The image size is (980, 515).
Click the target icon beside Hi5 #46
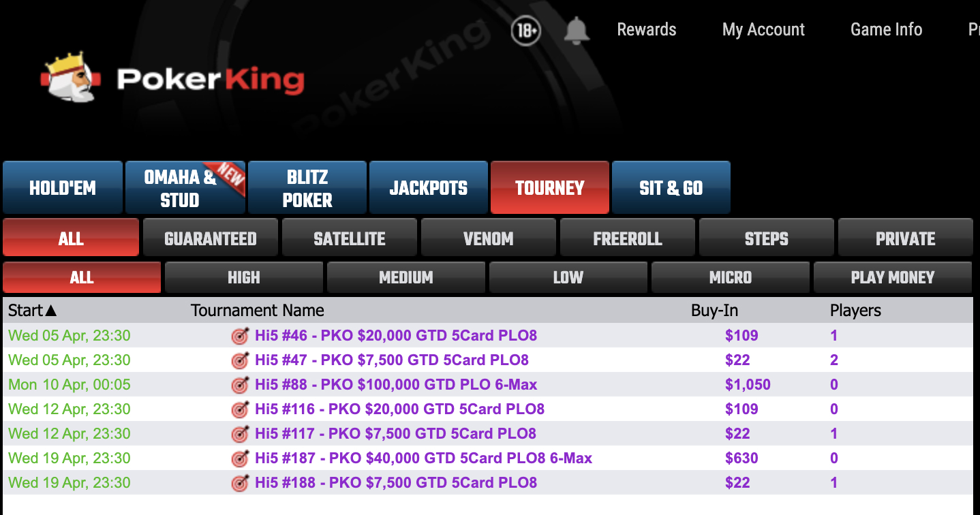point(240,336)
